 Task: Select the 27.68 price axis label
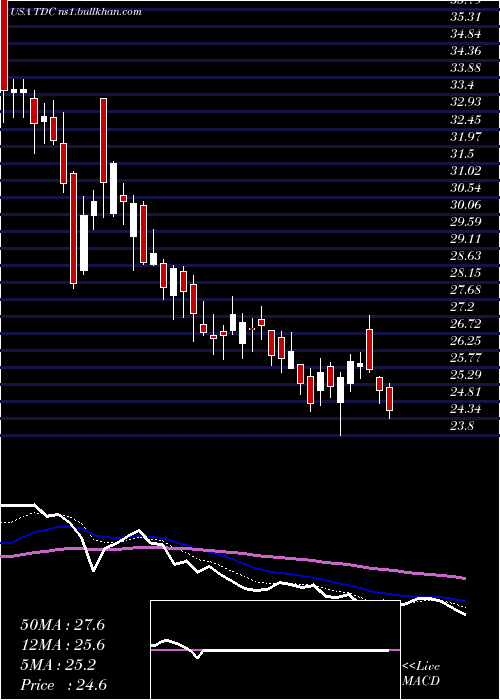point(465,290)
